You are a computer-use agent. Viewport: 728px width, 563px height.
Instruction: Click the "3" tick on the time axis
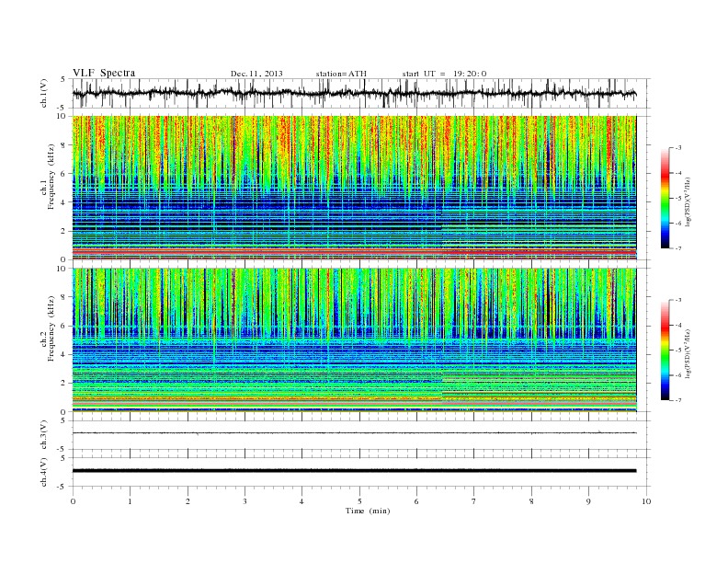[245, 501]
